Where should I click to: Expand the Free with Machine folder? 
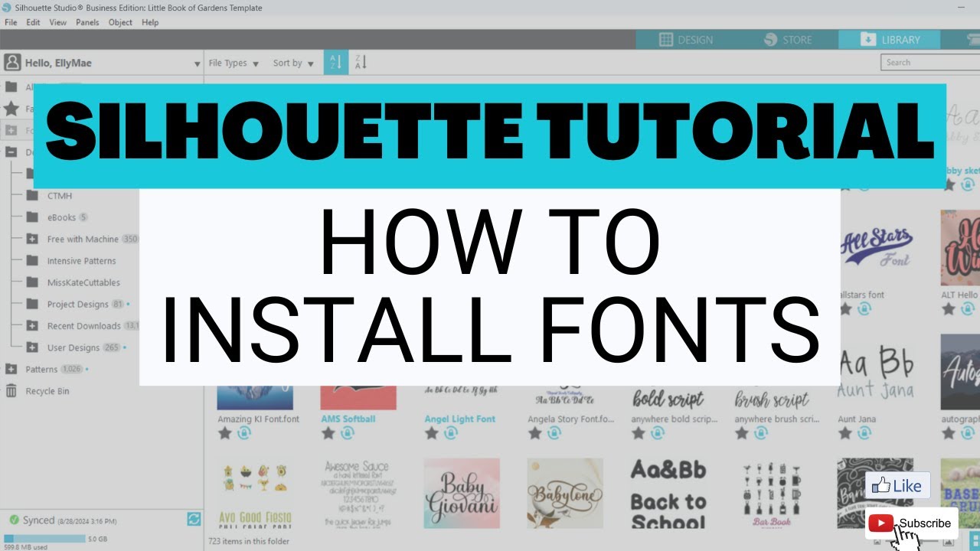tap(32, 240)
